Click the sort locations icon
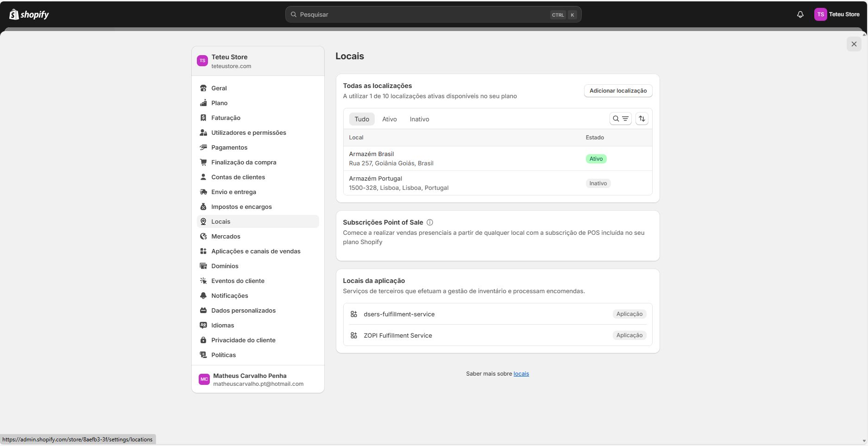 (x=642, y=119)
